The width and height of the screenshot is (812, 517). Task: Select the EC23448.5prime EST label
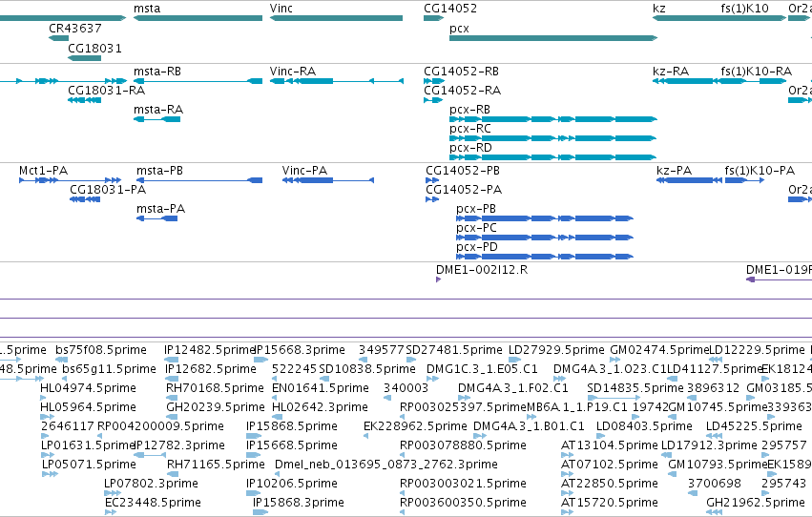pos(153,503)
